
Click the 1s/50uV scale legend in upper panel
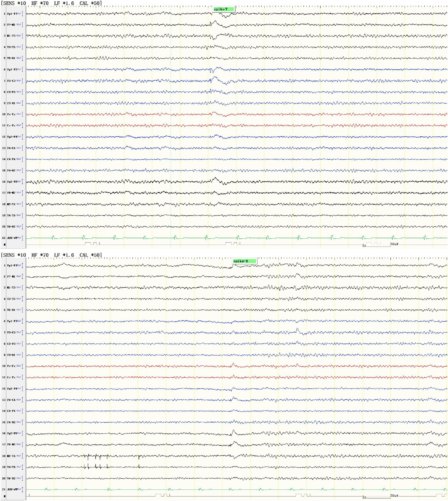[380, 245]
